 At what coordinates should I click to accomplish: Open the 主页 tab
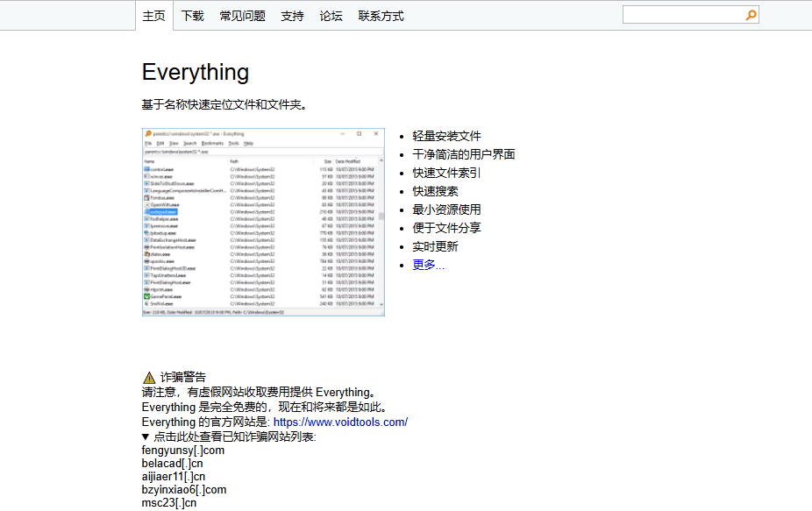153,16
